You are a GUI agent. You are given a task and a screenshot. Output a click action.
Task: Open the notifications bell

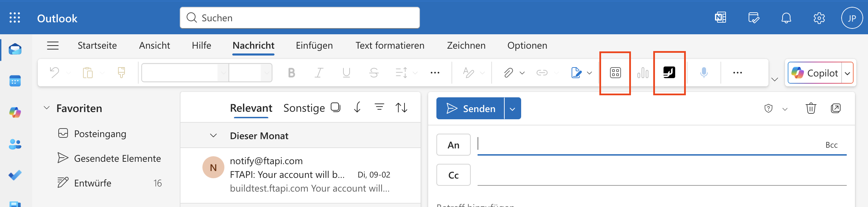(786, 18)
